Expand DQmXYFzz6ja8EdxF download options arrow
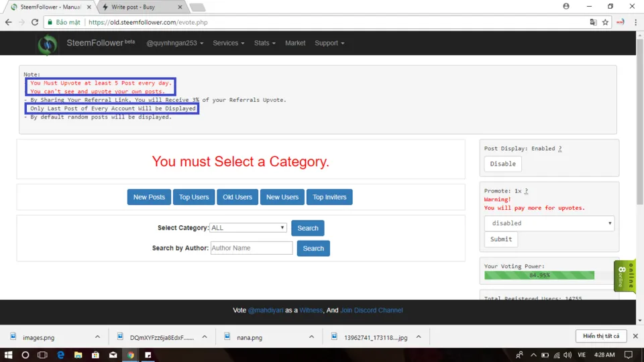The height and width of the screenshot is (362, 644). (205, 337)
